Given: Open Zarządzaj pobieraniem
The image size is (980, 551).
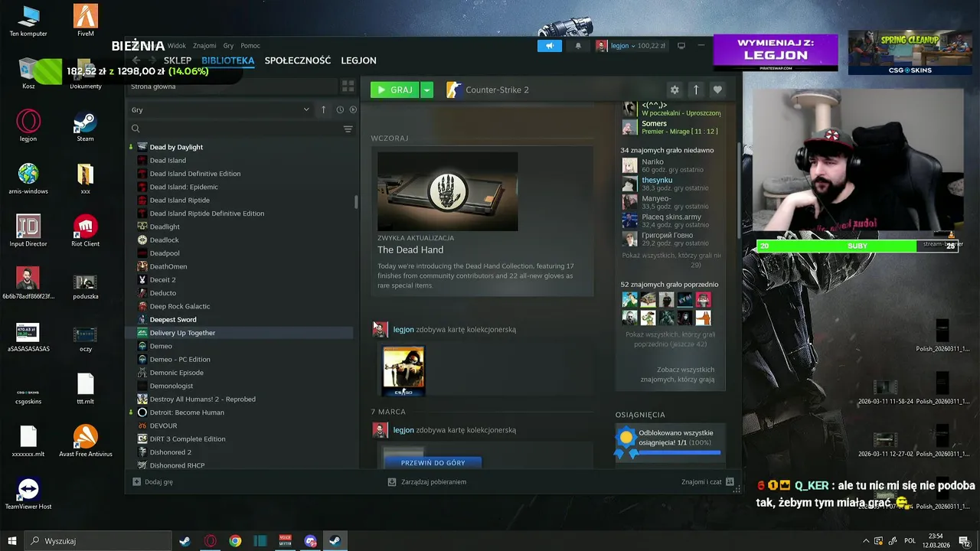Looking at the screenshot, I should [433, 482].
